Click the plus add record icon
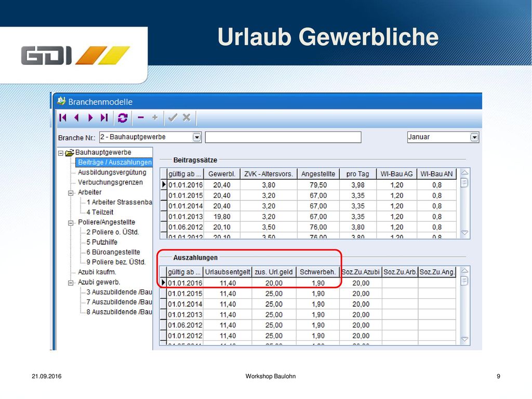Image resolution: width=532 pixels, height=399 pixels. [155, 117]
